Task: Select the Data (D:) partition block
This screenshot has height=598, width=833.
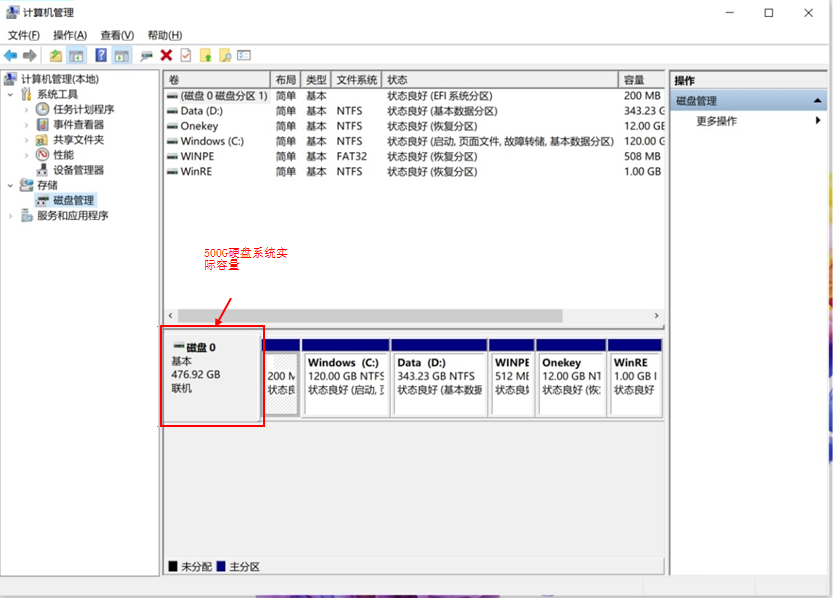Action: 440,378
